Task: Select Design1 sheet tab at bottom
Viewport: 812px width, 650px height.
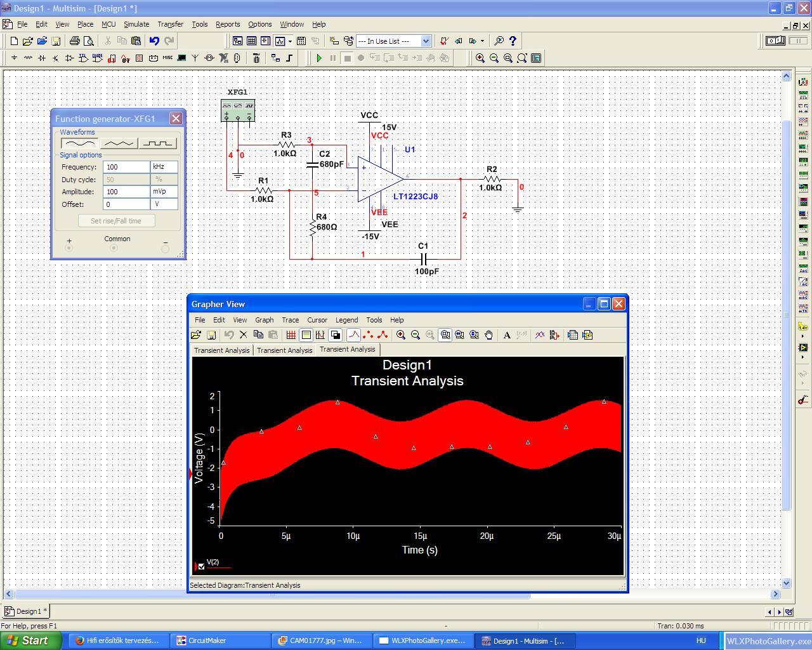Action: [x=25, y=611]
